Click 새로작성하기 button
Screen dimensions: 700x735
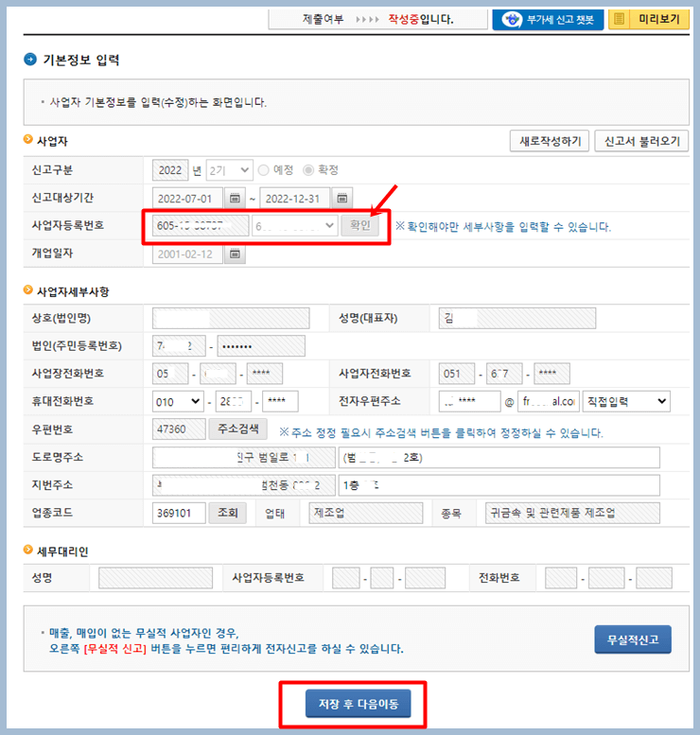coord(550,141)
